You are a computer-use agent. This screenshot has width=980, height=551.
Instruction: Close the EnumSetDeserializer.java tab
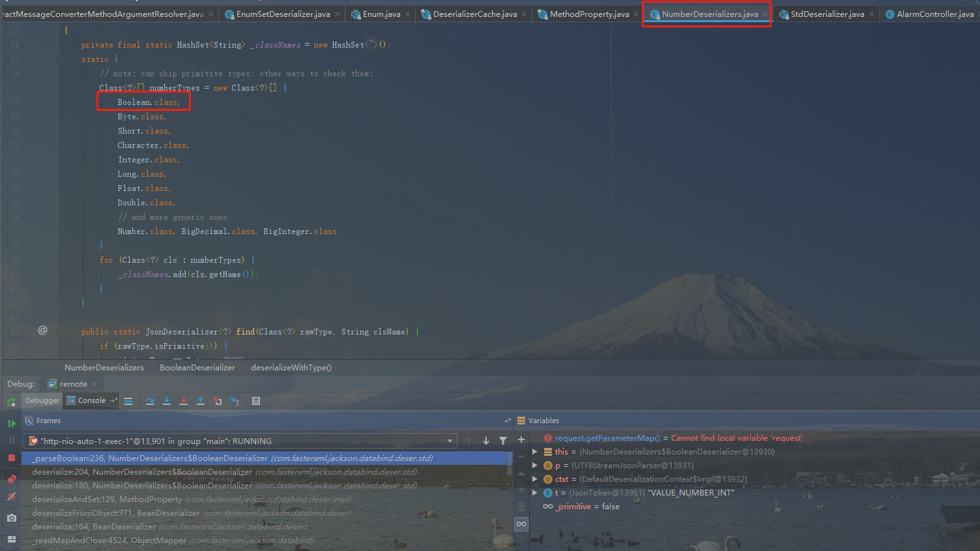pyautogui.click(x=338, y=14)
